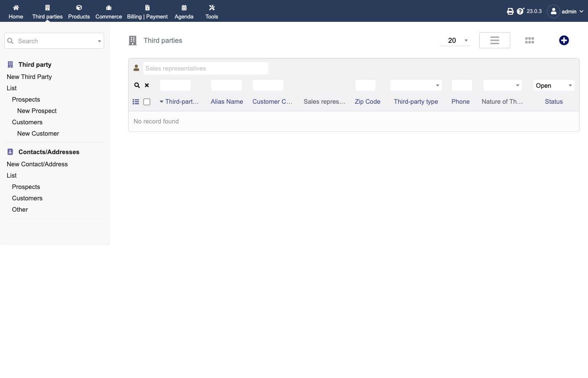Click the quick Search box

[x=54, y=41]
